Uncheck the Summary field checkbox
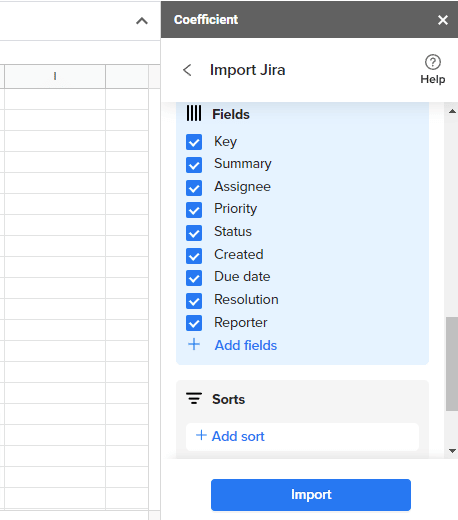This screenshot has height=520, width=458. [194, 165]
